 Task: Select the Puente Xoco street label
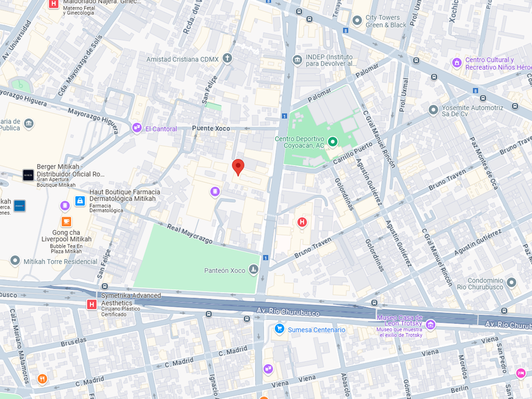211,128
